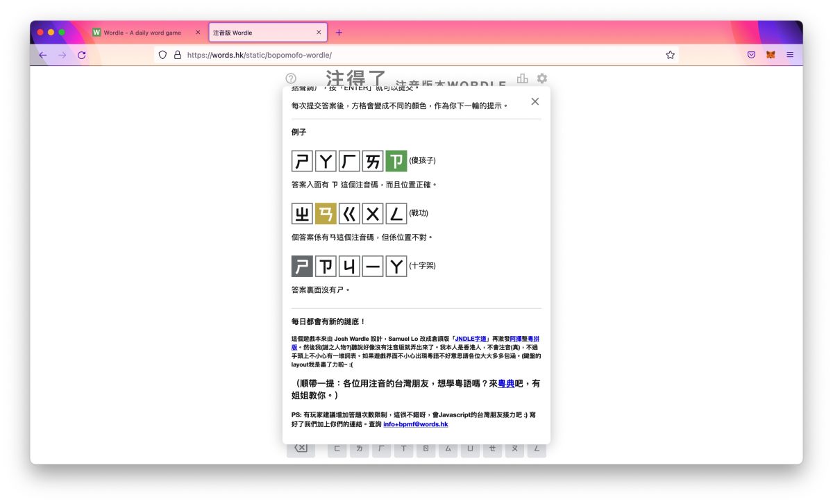Open the help question mark icon
The height and width of the screenshot is (504, 833).
(291, 79)
